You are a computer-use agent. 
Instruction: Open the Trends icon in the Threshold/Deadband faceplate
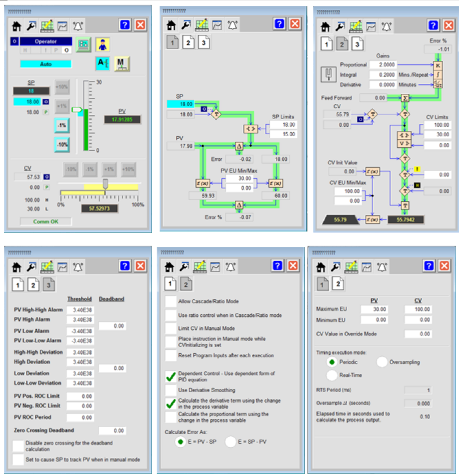point(62,267)
